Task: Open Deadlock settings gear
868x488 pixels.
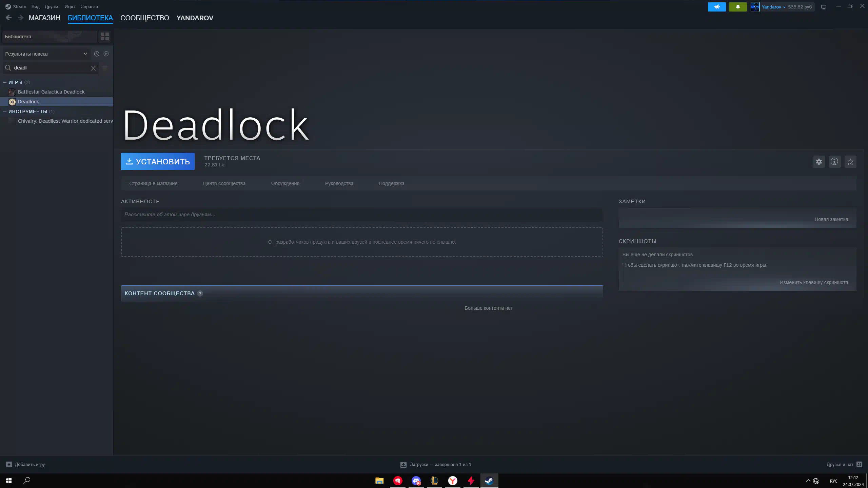Action: 819,162
